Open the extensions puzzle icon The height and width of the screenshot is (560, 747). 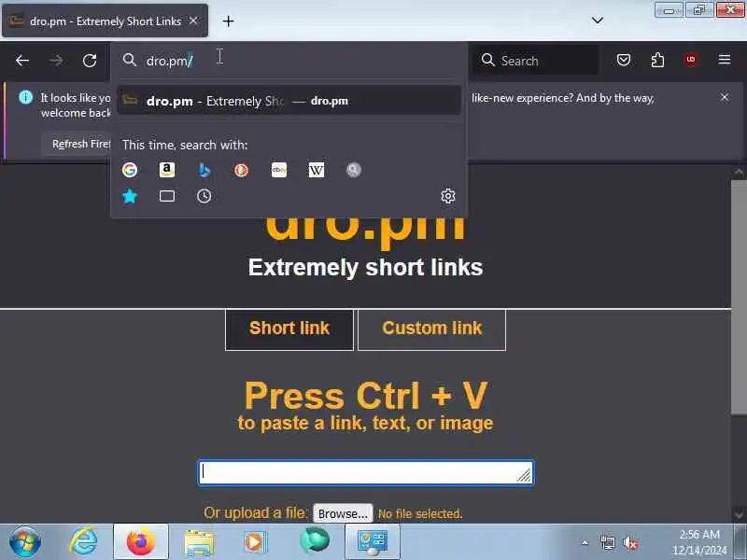657,60
